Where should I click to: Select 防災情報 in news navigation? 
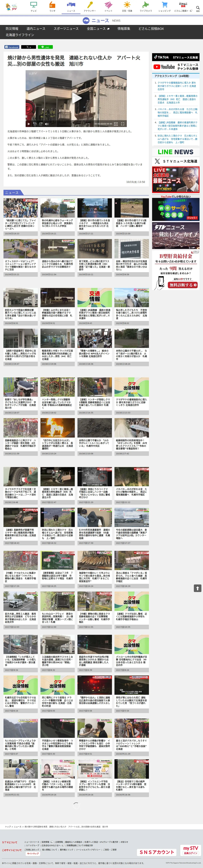(12, 29)
